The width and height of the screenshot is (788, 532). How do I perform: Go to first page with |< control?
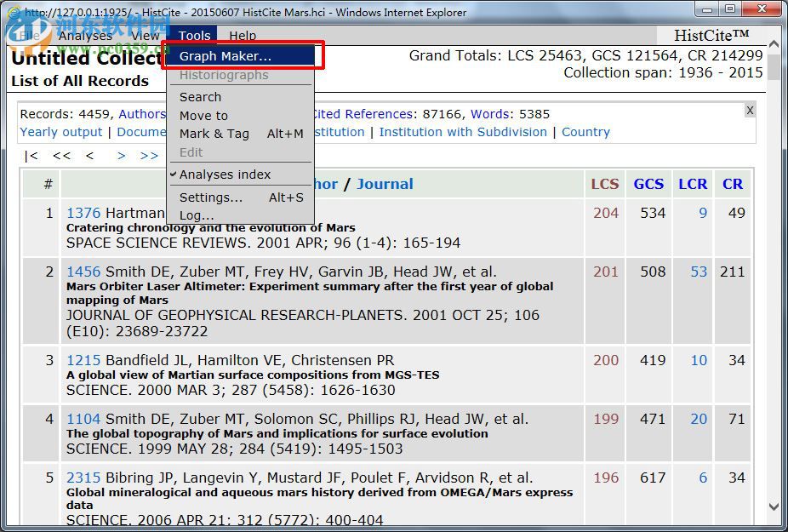click(x=31, y=156)
